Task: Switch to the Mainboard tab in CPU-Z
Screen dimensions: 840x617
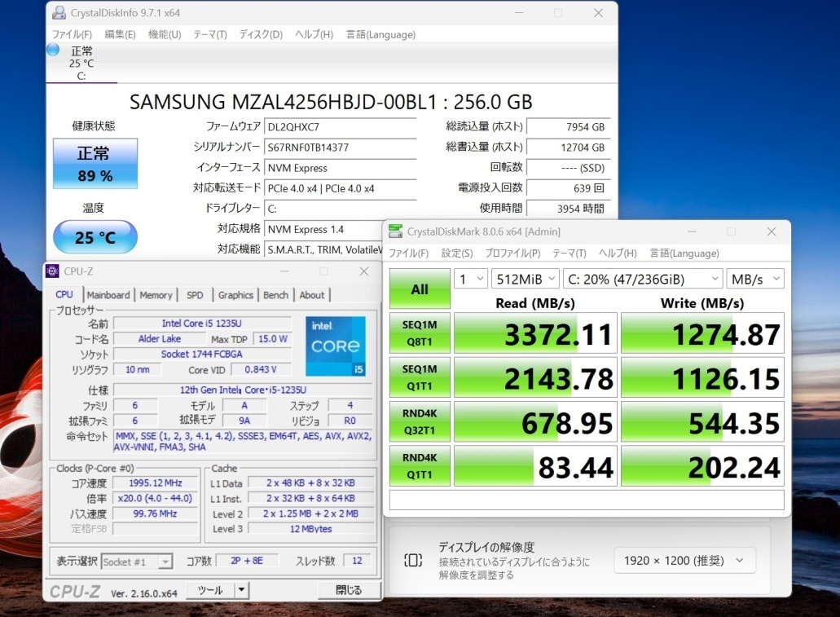Action: pyautogui.click(x=108, y=295)
